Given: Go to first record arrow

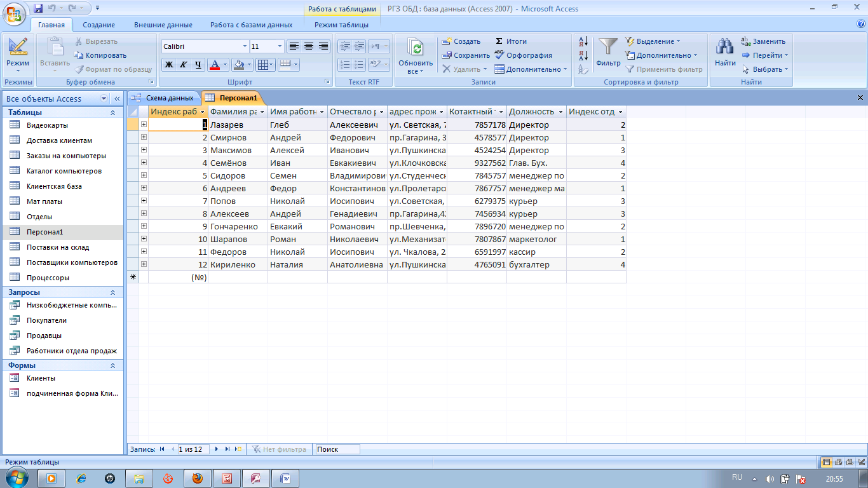Looking at the screenshot, I should click(162, 449).
